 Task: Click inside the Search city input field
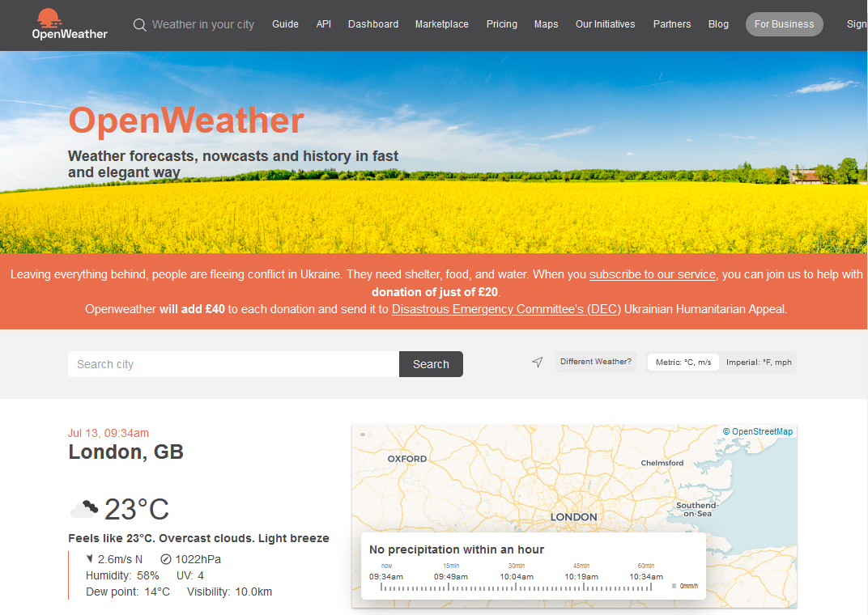[x=233, y=364]
